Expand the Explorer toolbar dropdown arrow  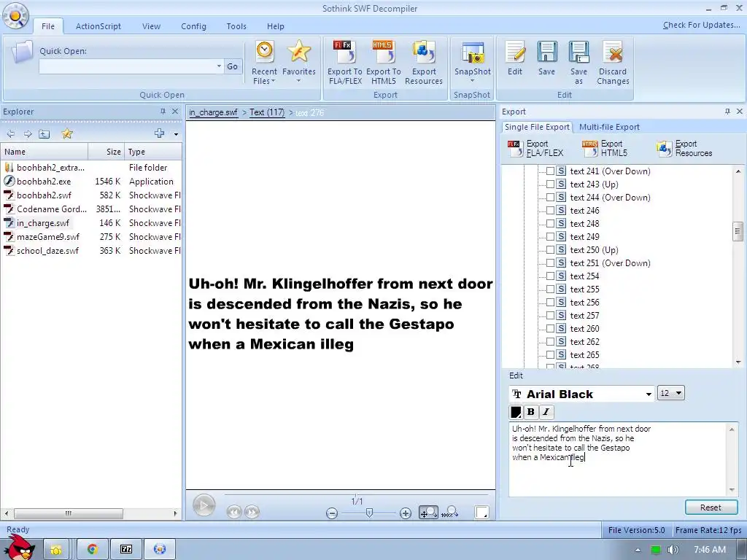[x=176, y=134]
